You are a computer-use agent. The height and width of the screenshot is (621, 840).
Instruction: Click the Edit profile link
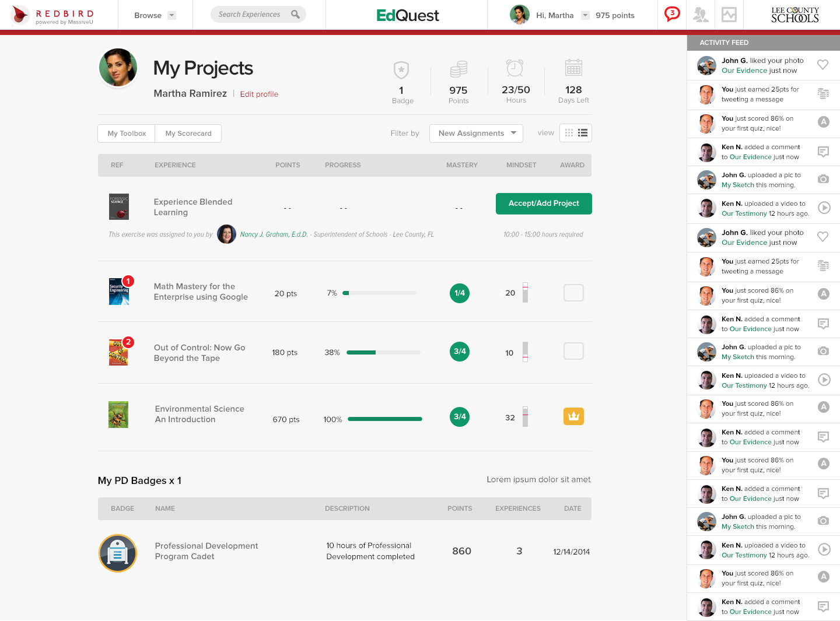pyautogui.click(x=259, y=94)
